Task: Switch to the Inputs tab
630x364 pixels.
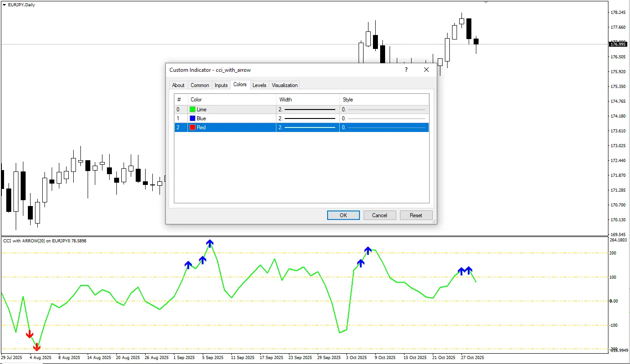Action: point(221,85)
